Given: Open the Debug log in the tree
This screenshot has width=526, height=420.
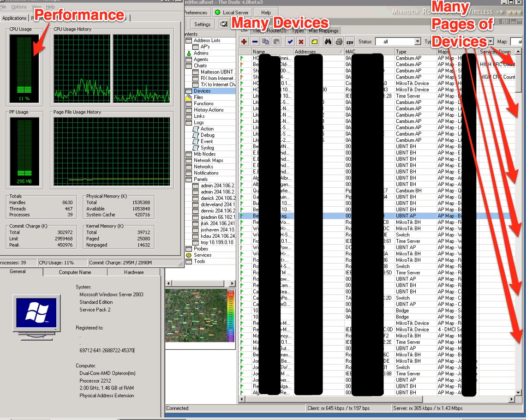Looking at the screenshot, I should [207, 135].
